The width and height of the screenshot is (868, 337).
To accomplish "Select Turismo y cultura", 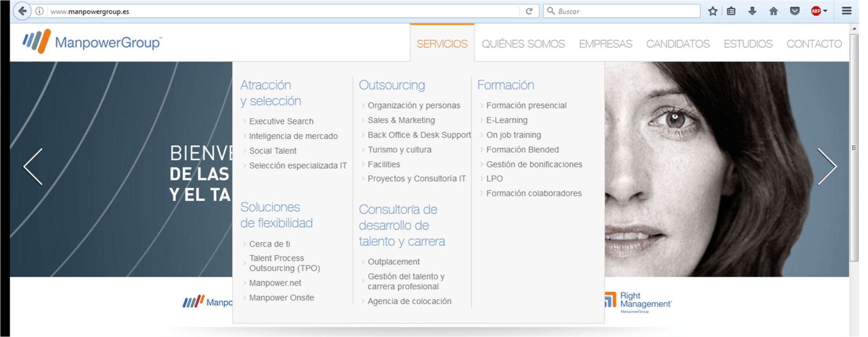I will (x=399, y=150).
